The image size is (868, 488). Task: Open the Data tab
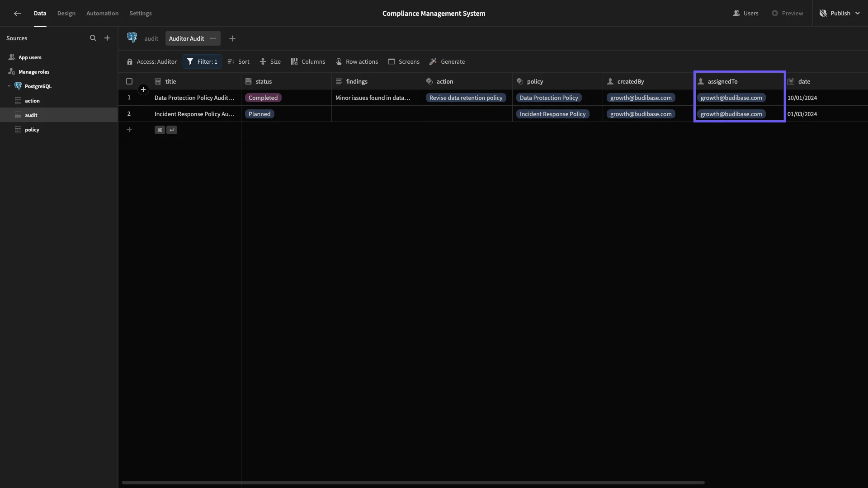click(40, 14)
